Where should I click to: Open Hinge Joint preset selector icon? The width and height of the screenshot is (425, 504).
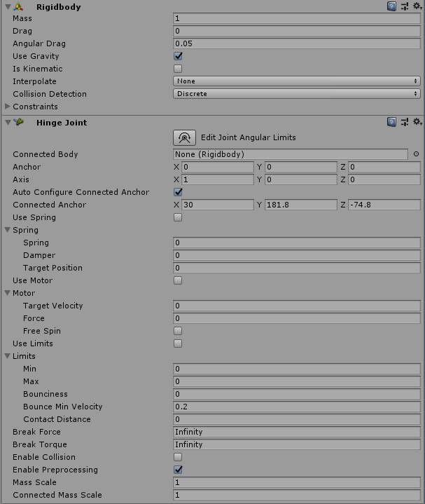coord(405,122)
